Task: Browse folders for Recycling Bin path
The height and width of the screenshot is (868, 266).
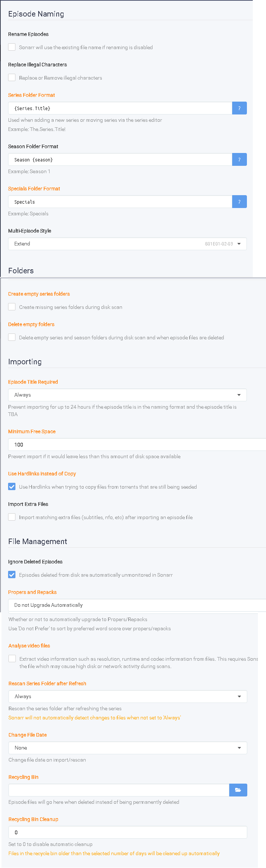Action: pyautogui.click(x=238, y=790)
